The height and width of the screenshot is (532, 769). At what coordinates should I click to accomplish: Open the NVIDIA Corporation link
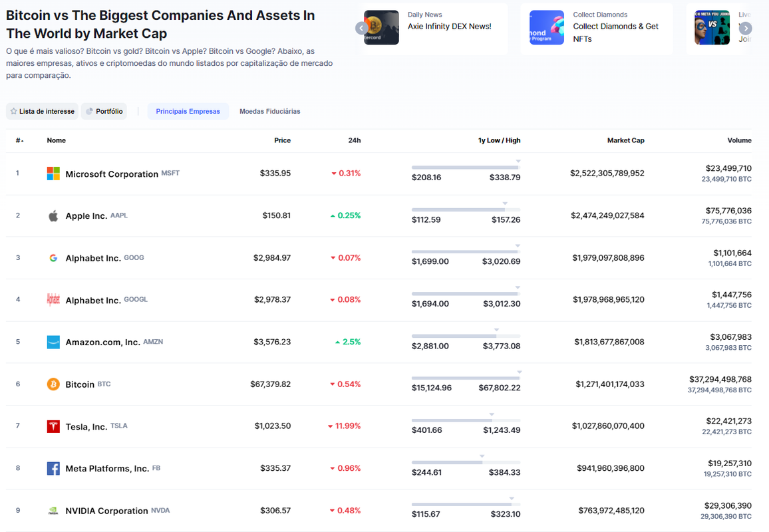point(107,511)
